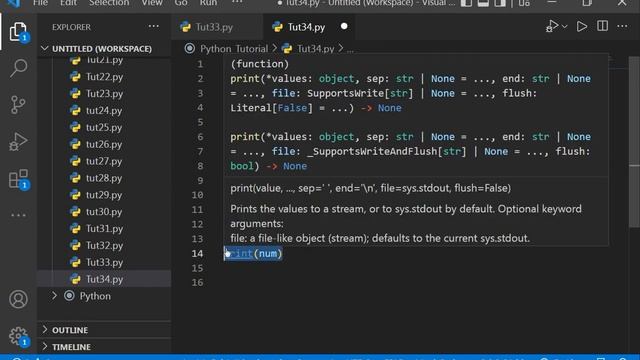Open tut26.py in the Explorer
Viewport: 640px width, 360px height.
(104, 144)
